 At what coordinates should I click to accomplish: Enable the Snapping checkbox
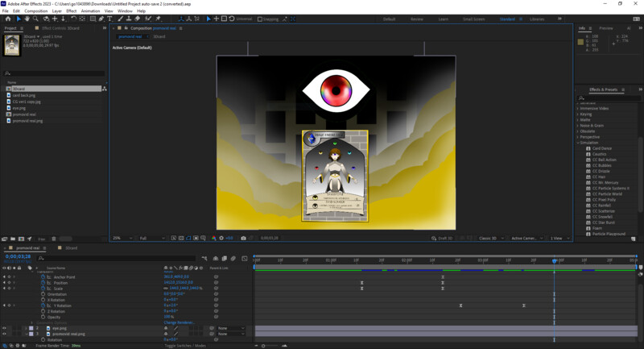[x=262, y=19]
